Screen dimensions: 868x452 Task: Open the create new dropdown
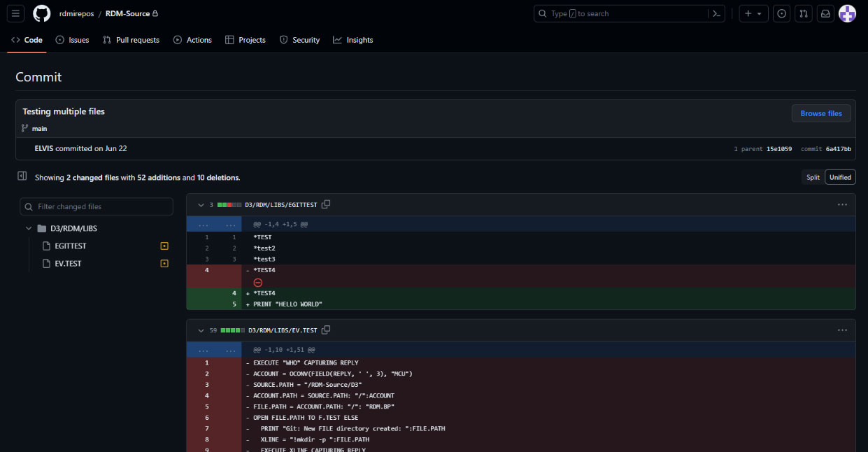pos(753,13)
